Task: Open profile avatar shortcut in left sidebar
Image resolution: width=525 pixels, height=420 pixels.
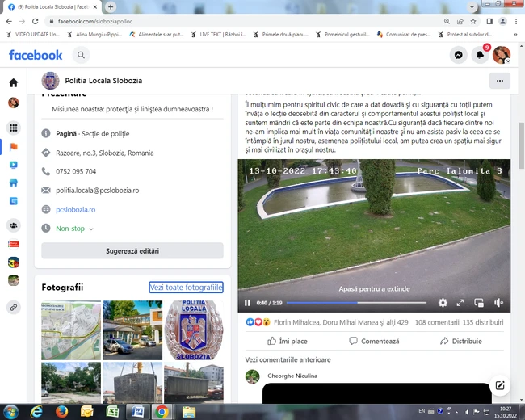Action: tap(14, 103)
